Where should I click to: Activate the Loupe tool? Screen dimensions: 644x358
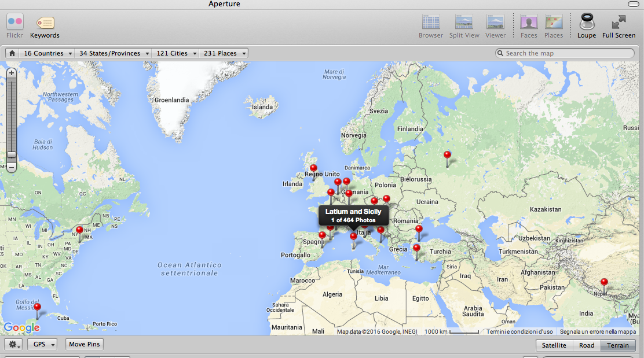tap(587, 26)
